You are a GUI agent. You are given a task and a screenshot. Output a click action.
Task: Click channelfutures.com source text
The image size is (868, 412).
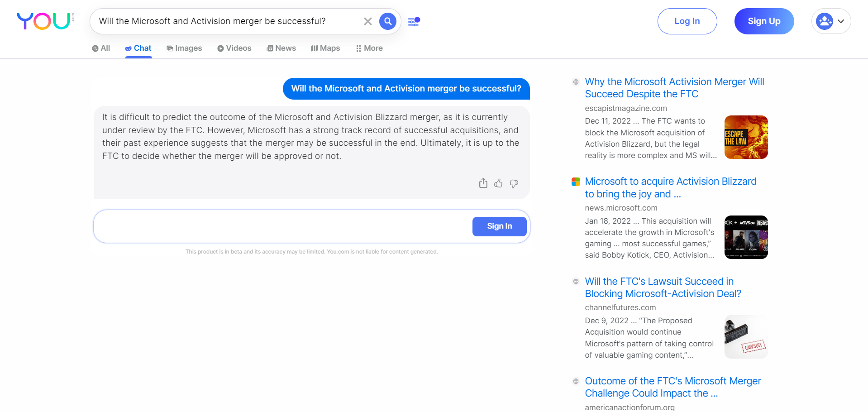620,307
